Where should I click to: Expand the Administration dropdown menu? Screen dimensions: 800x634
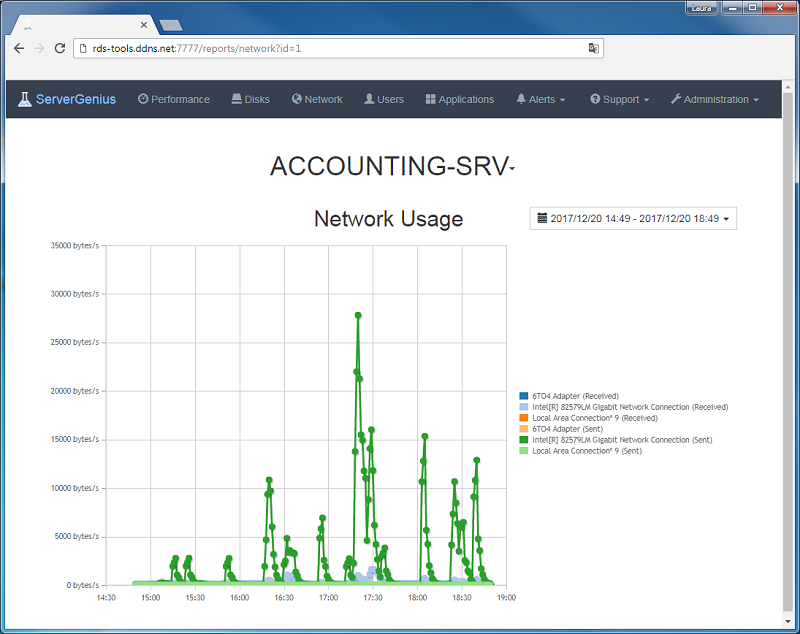pos(714,99)
